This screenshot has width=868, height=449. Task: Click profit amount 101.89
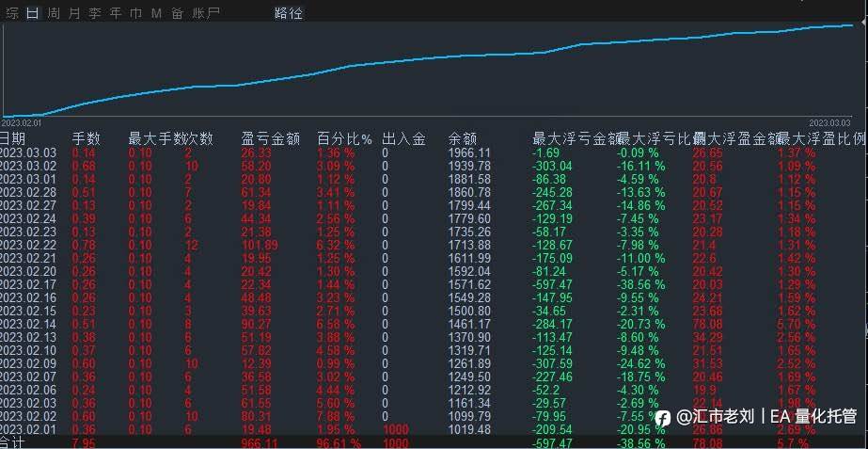(x=259, y=245)
